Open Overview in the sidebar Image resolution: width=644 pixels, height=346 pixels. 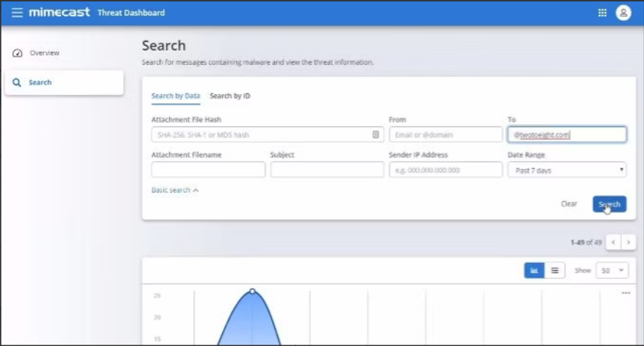pos(44,53)
